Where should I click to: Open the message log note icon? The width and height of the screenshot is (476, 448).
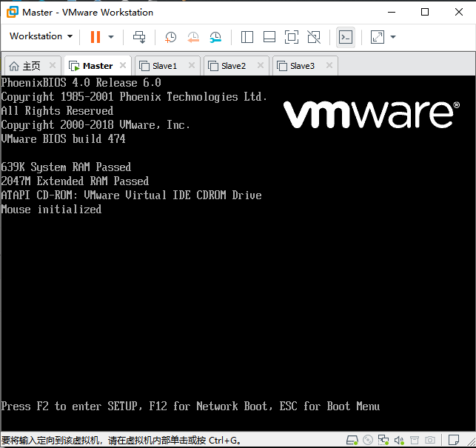coord(454,440)
